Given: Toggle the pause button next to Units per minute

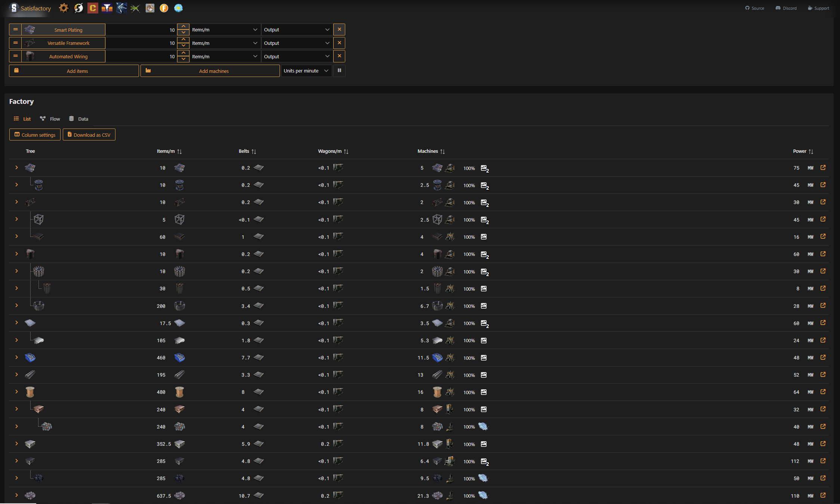Looking at the screenshot, I should [339, 71].
